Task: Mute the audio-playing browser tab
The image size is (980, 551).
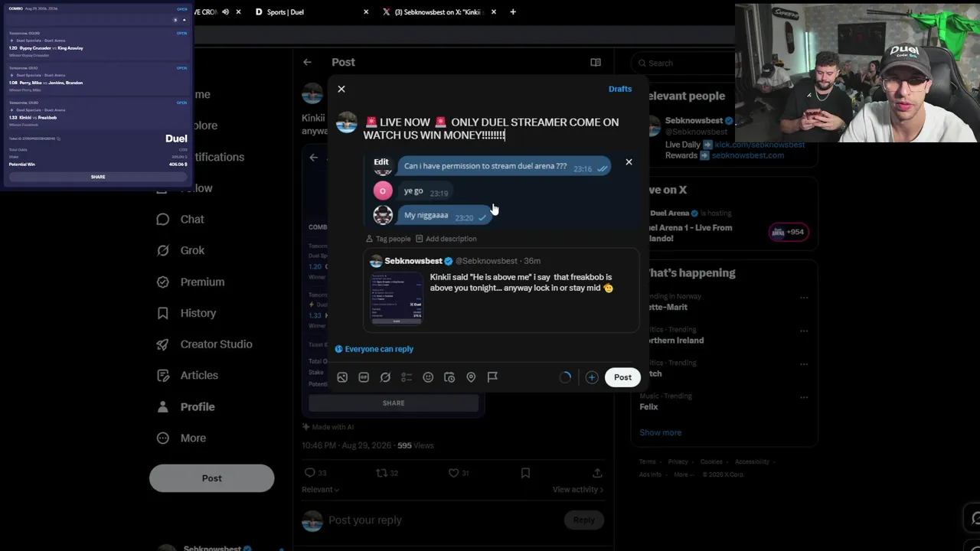Action: pyautogui.click(x=225, y=12)
